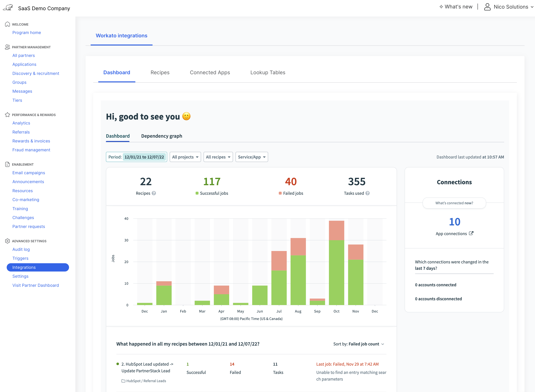Click the SaaS Demo Company logo icon

[x=8, y=8]
